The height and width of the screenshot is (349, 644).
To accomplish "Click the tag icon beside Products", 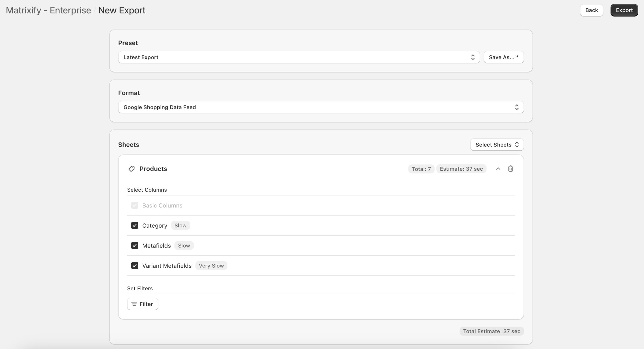I will tap(132, 168).
